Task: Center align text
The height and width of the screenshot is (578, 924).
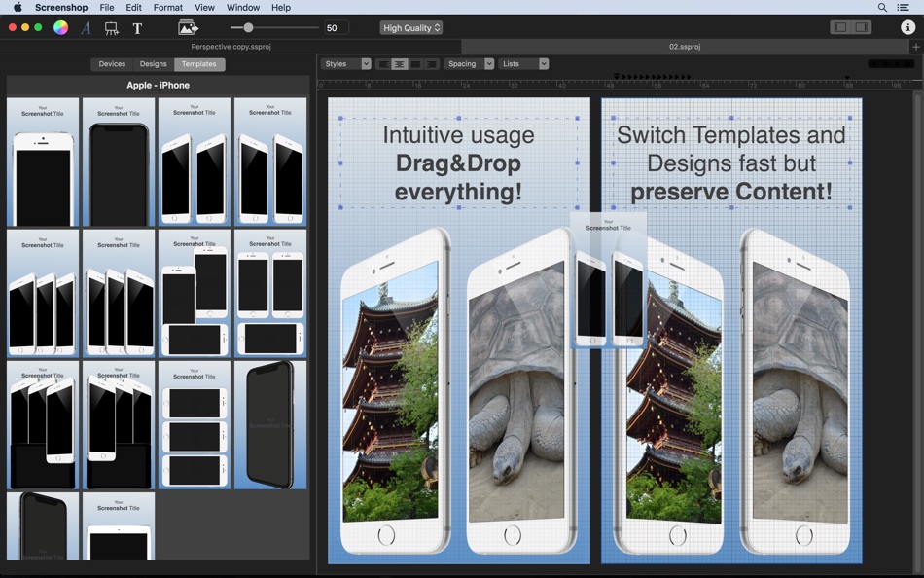Action: point(400,64)
